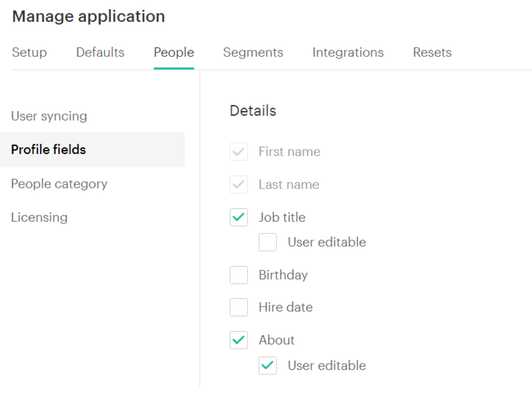Disable User editable under About
532x399 pixels.
pyautogui.click(x=267, y=366)
